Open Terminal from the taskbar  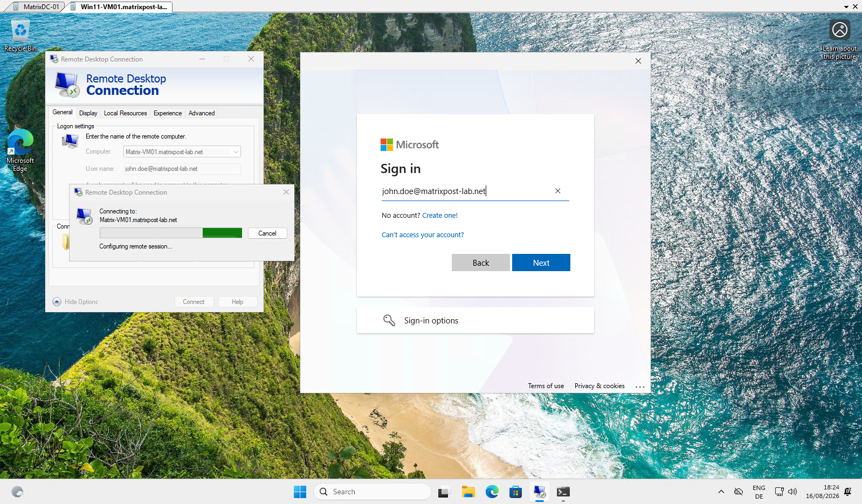point(563,492)
